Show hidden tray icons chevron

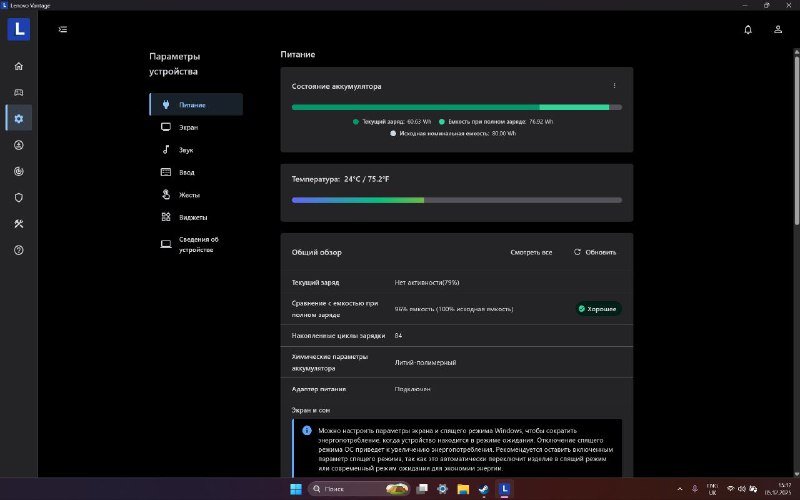click(x=680, y=489)
